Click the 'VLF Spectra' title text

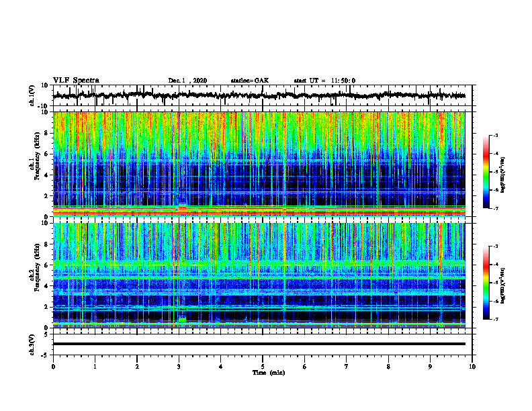tap(76, 80)
